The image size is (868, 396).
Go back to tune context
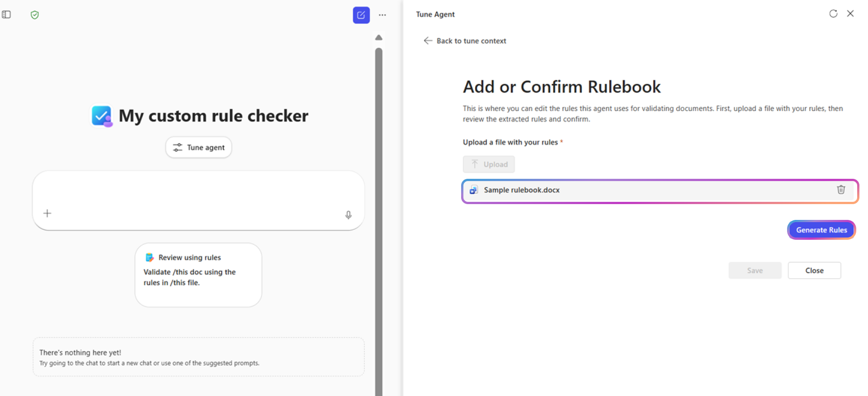coord(465,41)
